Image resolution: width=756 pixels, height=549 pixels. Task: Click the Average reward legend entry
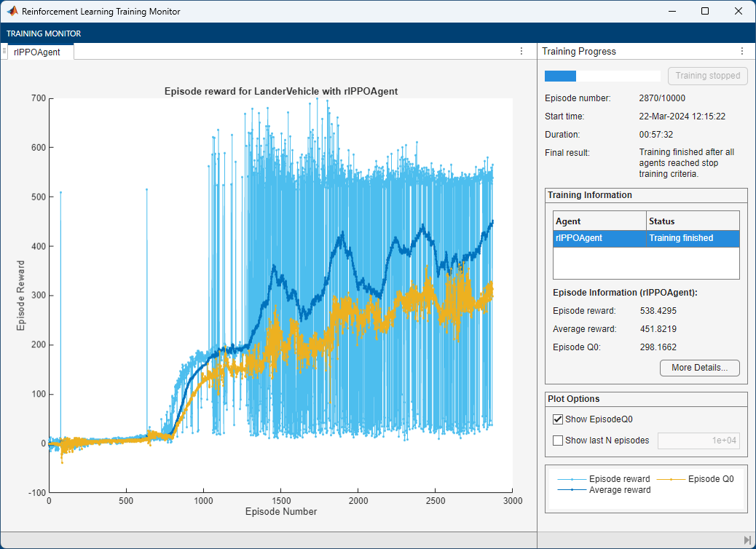pyautogui.click(x=604, y=490)
